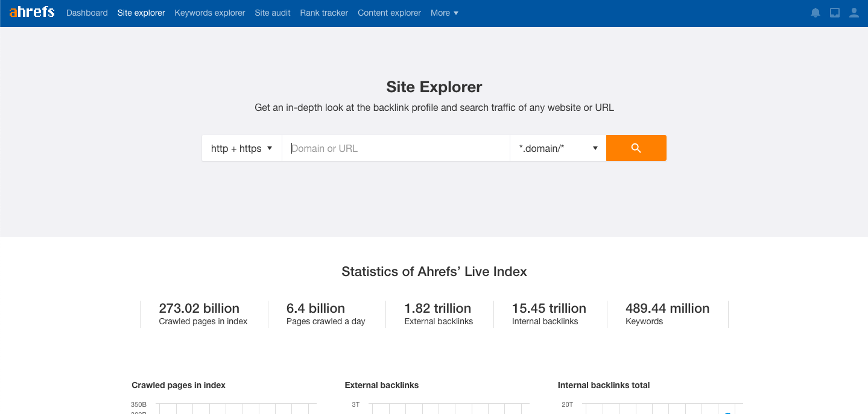Screen dimensions: 868x414
Task: Select the Site explorer tab
Action: pyautogui.click(x=141, y=13)
